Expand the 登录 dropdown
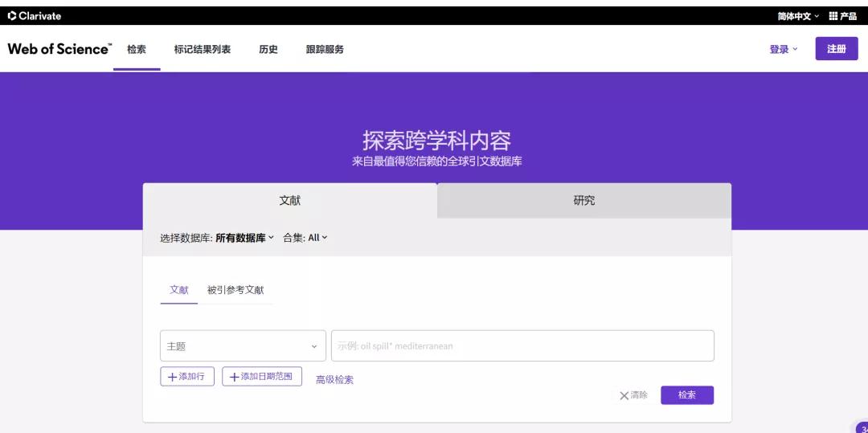 784,49
